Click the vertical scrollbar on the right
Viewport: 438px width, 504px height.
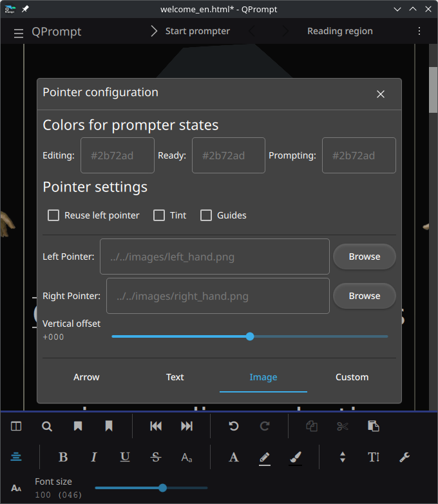(433, 90)
